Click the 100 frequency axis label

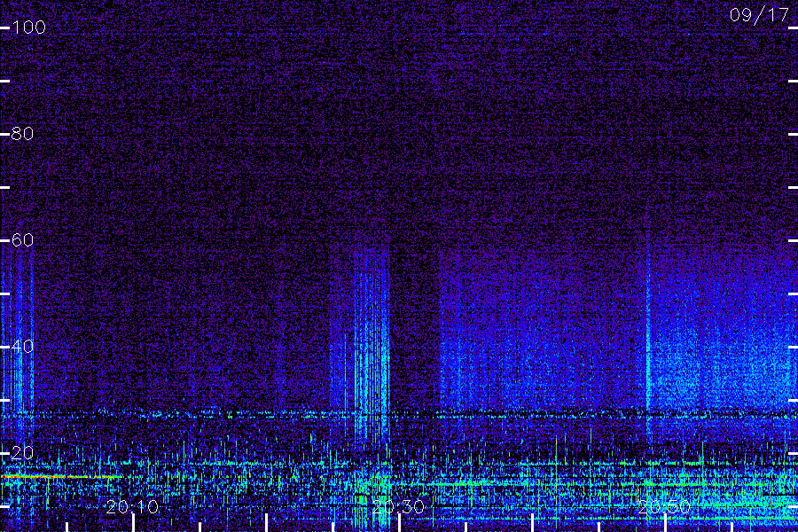click(28, 27)
